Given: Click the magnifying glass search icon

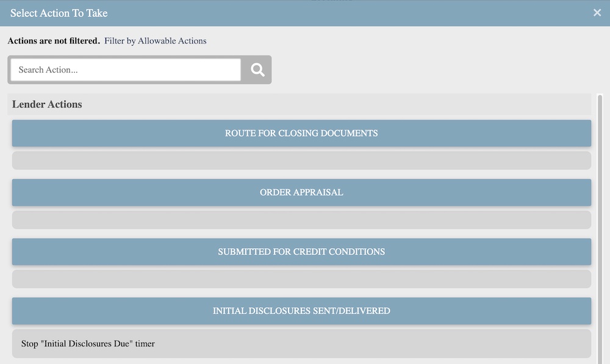Looking at the screenshot, I should tap(257, 70).
